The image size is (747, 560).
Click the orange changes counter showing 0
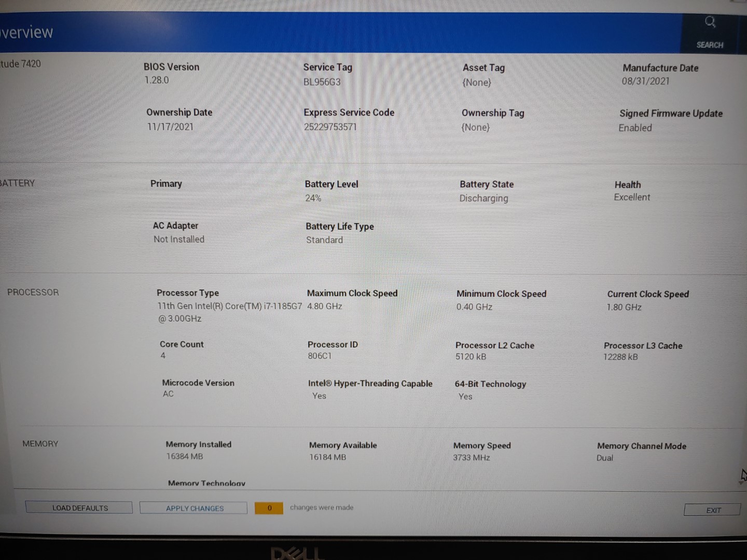[269, 508]
